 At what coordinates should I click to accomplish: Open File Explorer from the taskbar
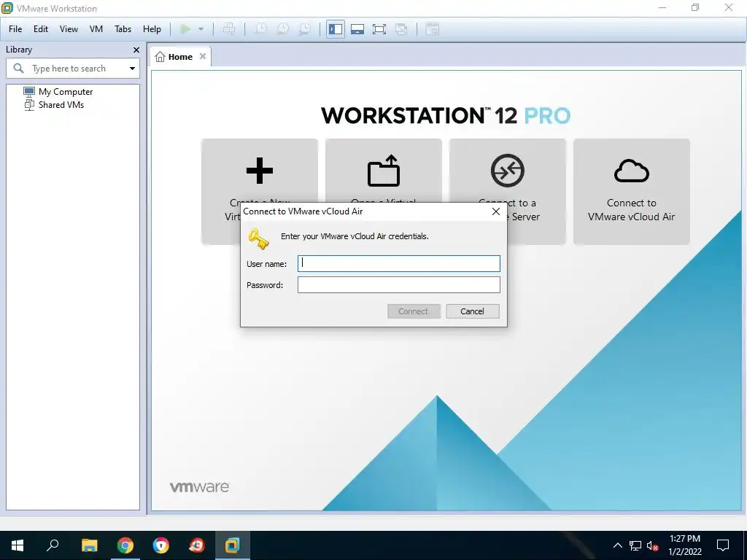(x=89, y=545)
